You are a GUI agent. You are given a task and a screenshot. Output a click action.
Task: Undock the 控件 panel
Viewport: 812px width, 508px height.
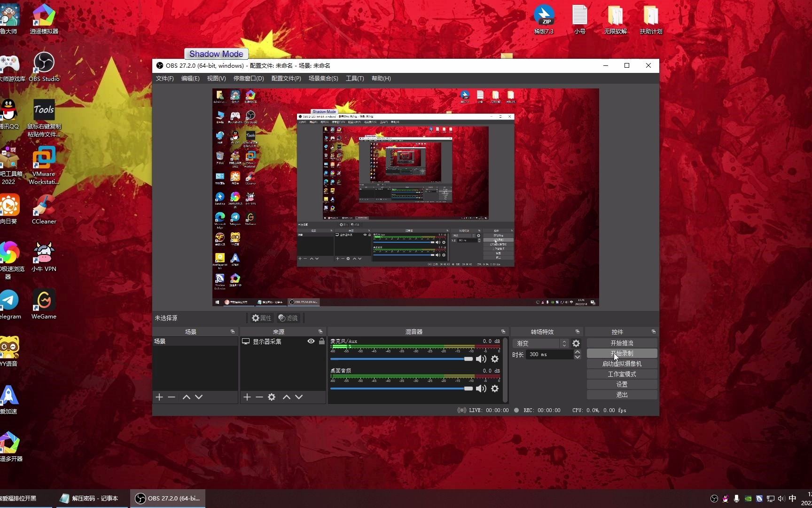pyautogui.click(x=653, y=332)
